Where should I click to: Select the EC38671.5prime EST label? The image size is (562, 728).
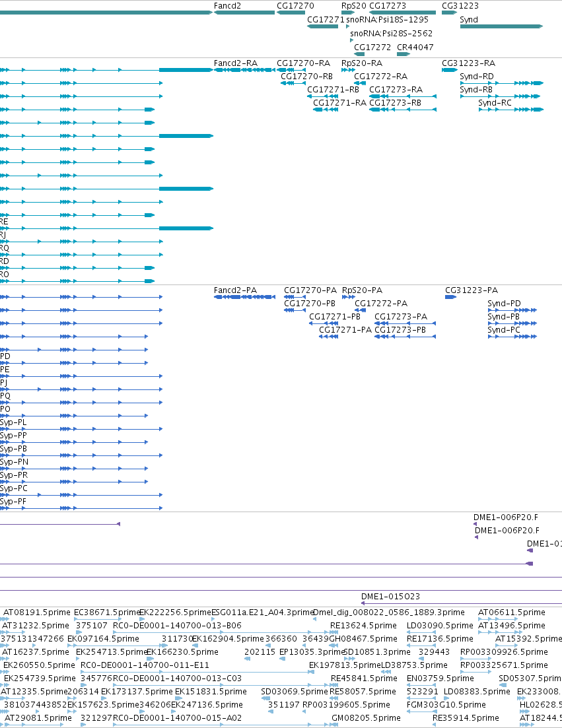click(107, 612)
